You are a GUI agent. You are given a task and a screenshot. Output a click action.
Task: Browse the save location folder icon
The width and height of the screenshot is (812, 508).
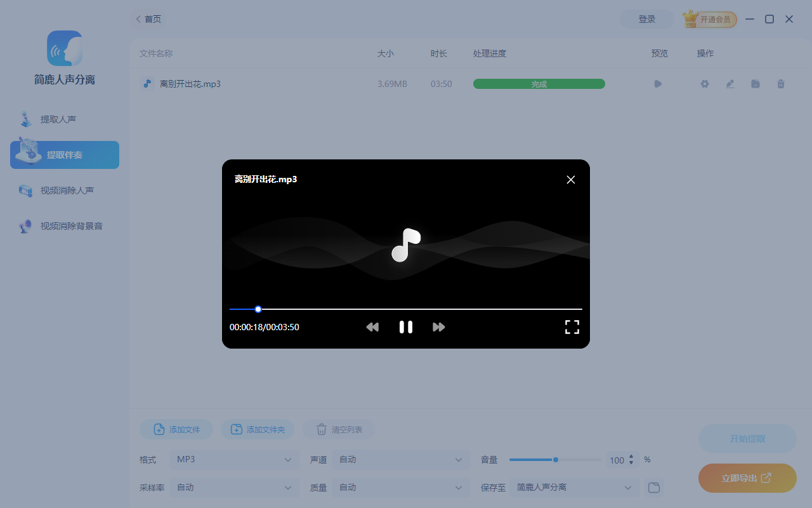tap(653, 488)
